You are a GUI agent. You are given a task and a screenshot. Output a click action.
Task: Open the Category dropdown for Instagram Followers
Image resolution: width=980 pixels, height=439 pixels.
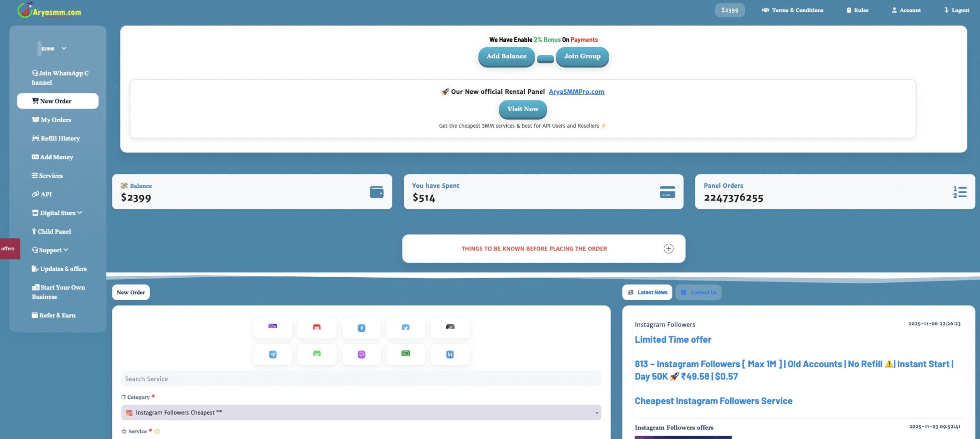pos(361,413)
